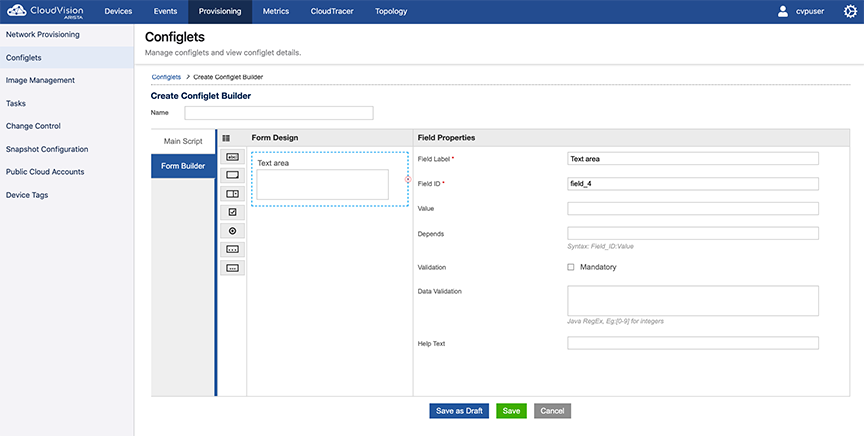
Task: Open the CloudTracer menu
Action: [332, 11]
